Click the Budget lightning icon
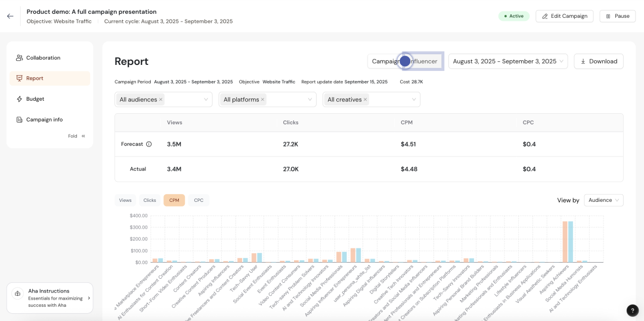 coord(20,99)
